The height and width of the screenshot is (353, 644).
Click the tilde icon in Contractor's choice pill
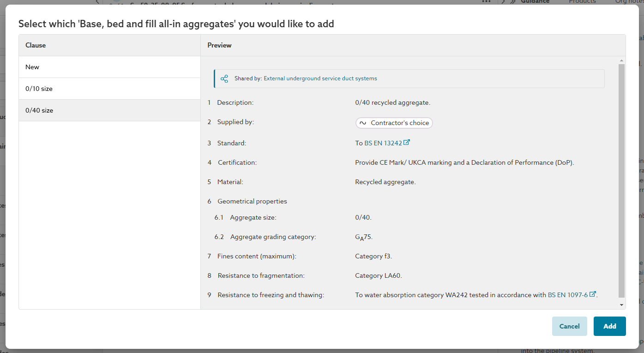pos(363,123)
